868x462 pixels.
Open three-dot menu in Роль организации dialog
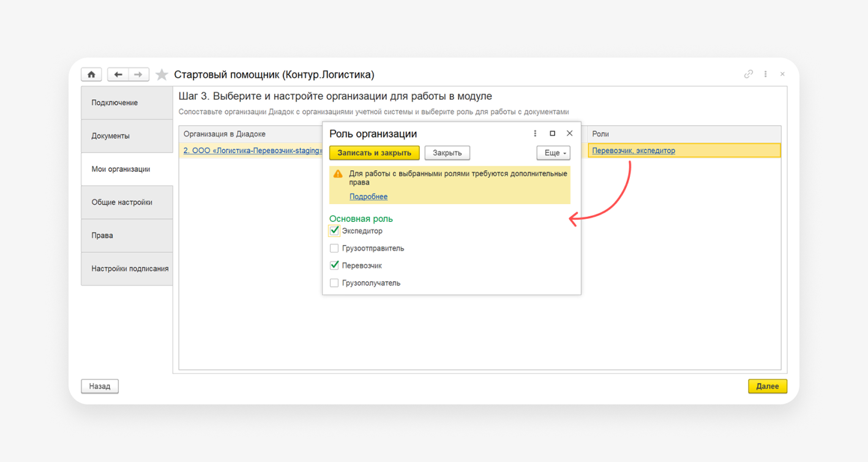[535, 134]
